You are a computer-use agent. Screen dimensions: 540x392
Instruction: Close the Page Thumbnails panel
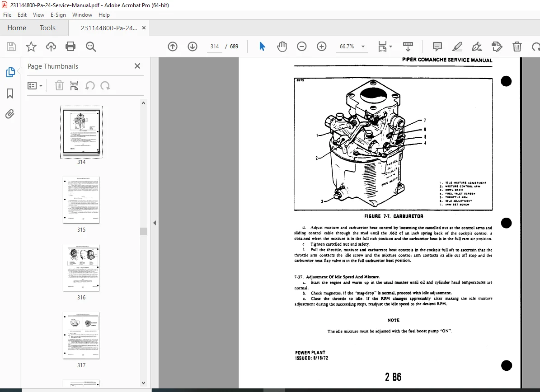pos(137,66)
